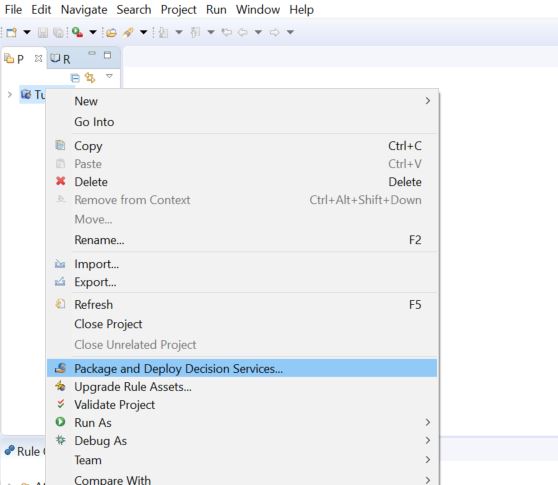Open the explorer View Menu triangle
This screenshot has height=485, width=558.
coord(109,76)
